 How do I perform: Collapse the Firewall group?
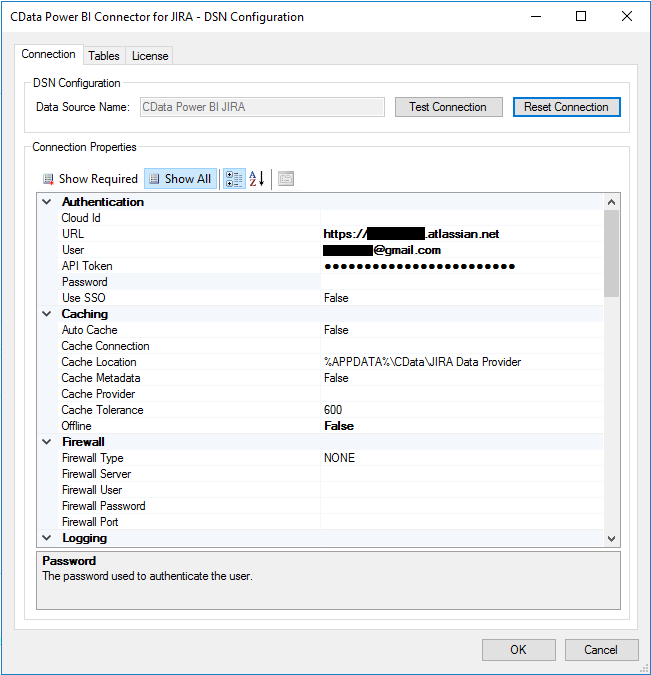point(47,442)
